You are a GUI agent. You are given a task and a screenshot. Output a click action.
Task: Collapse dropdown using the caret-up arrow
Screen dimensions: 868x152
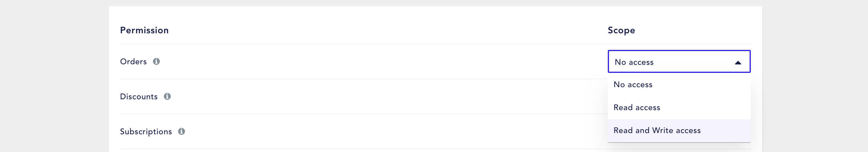click(x=738, y=63)
